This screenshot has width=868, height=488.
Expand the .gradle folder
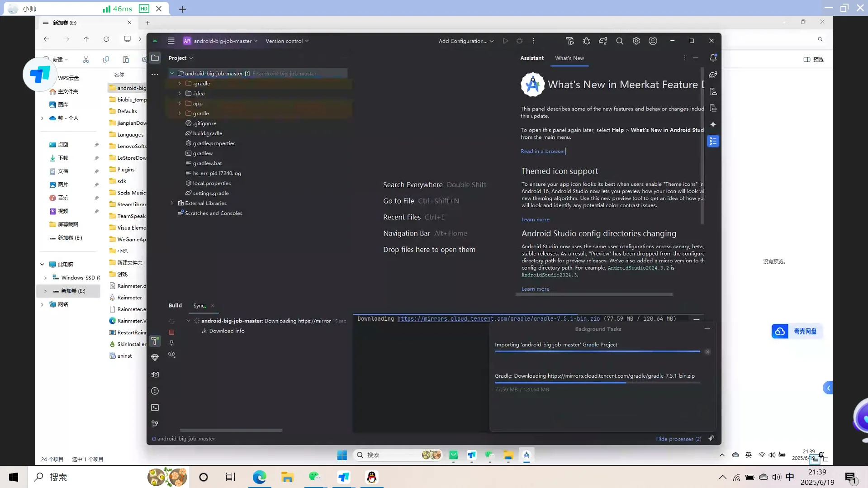coord(180,83)
